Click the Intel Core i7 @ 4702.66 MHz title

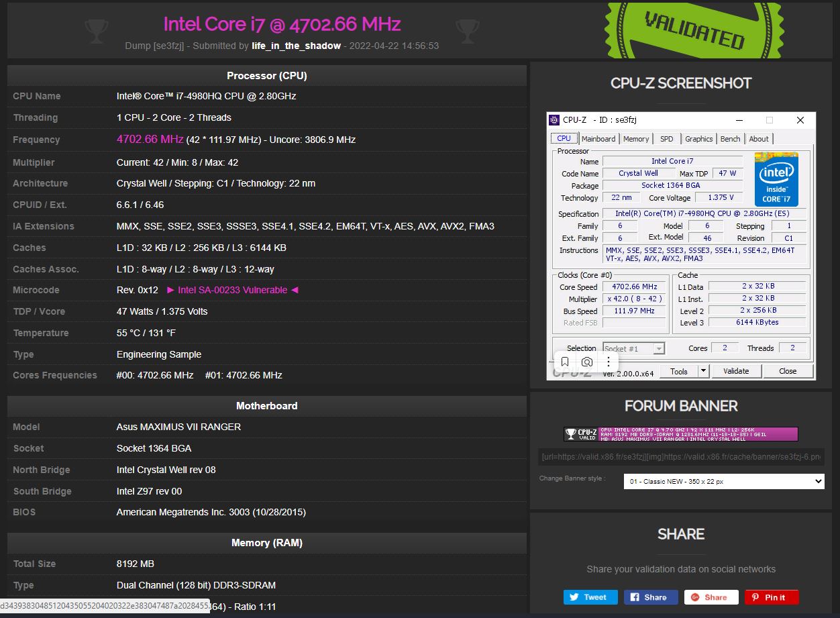(x=282, y=24)
